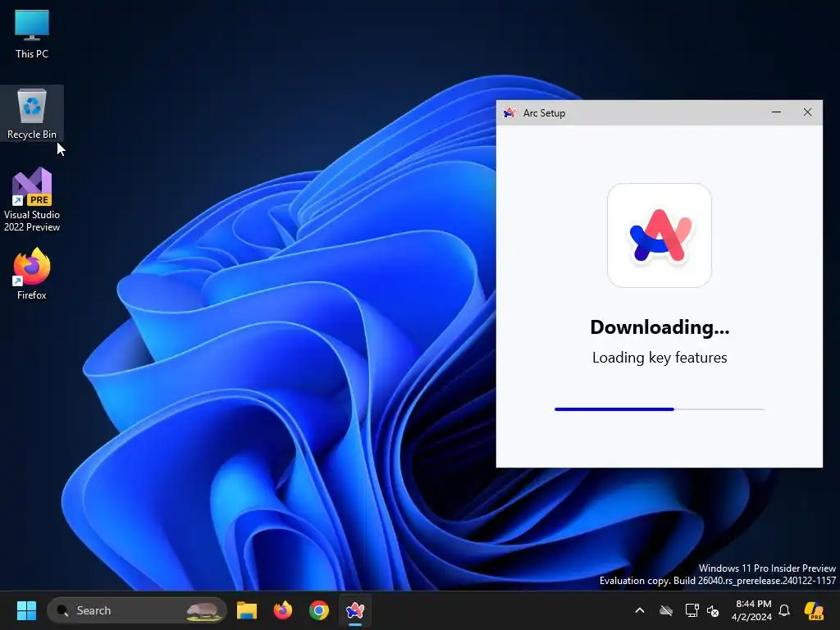Click the Arc Setup title bar icon
Viewport: 840px width, 630px height.
(x=509, y=112)
